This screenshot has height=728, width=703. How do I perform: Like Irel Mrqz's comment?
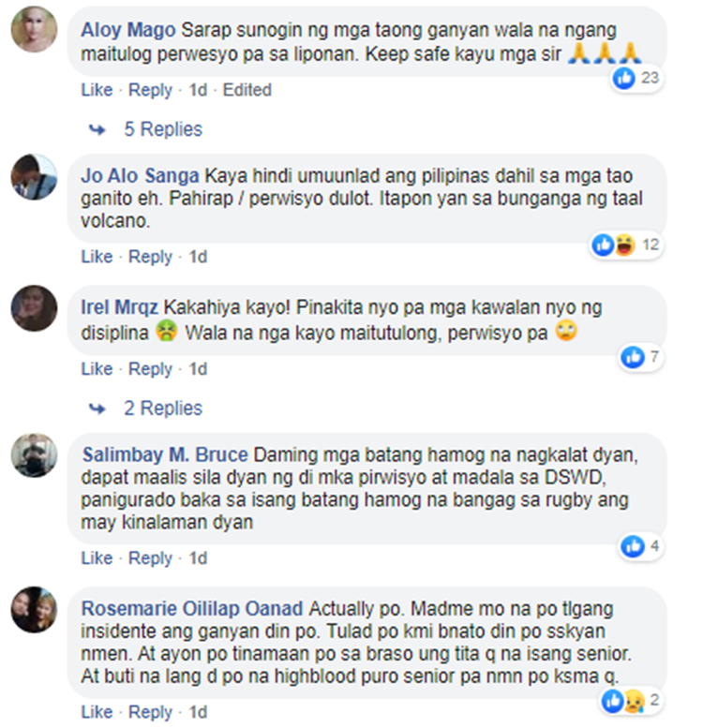click(97, 368)
